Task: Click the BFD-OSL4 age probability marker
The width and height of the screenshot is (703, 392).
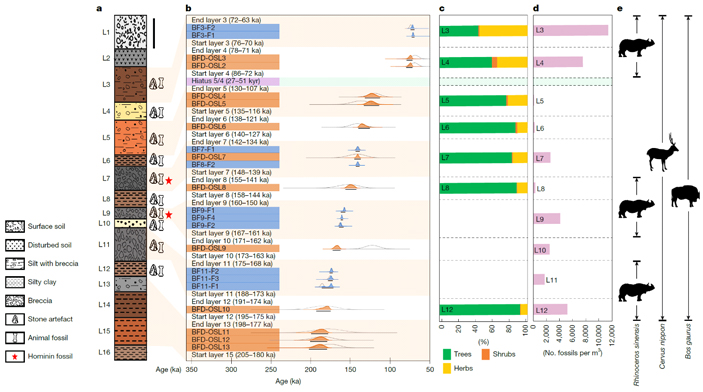Action: [371, 96]
